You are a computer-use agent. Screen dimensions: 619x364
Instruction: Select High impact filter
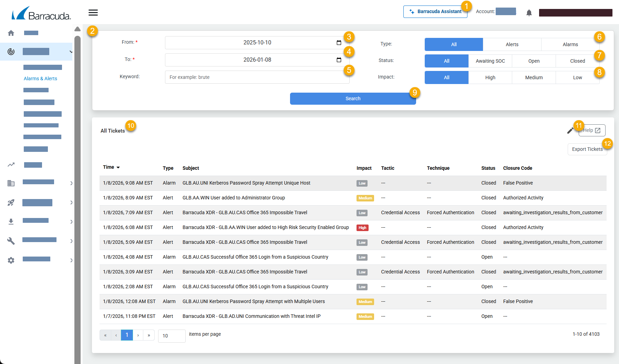(x=490, y=77)
